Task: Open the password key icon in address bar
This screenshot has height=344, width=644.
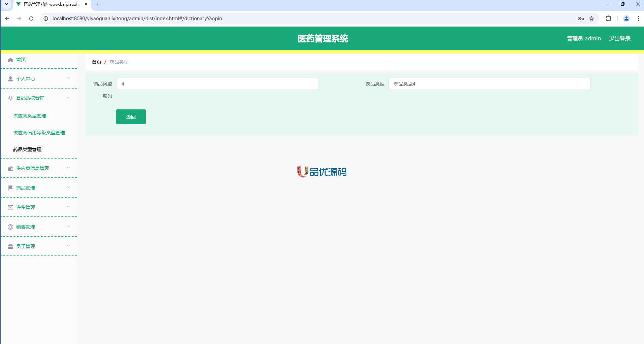Action: tap(580, 19)
